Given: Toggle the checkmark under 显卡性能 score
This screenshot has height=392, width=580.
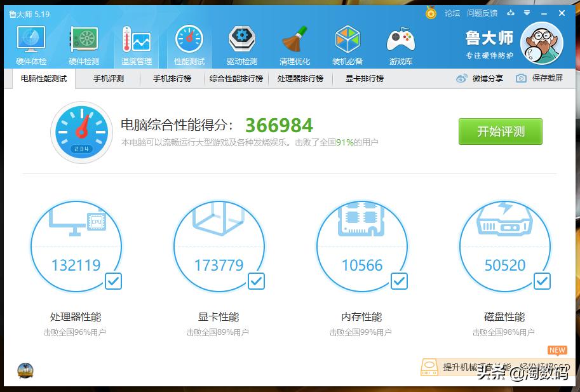Looking at the screenshot, I should point(256,280).
